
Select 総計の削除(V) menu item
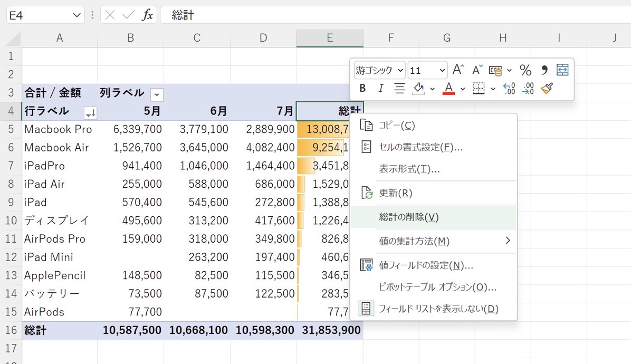click(x=433, y=217)
